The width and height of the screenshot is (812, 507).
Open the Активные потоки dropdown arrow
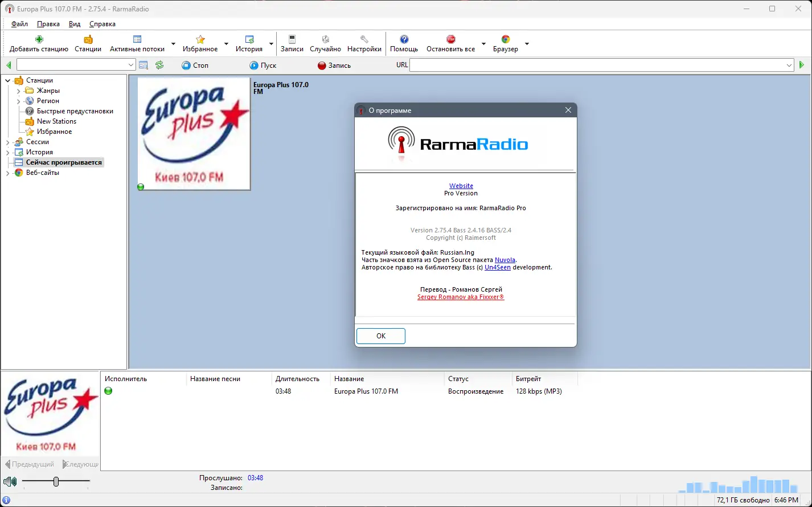pos(173,44)
